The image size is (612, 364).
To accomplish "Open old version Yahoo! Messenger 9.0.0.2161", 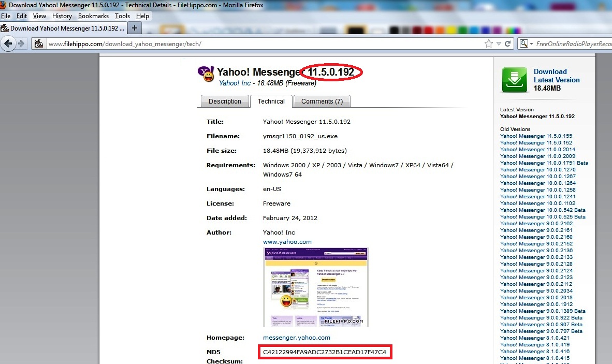I will [536, 230].
